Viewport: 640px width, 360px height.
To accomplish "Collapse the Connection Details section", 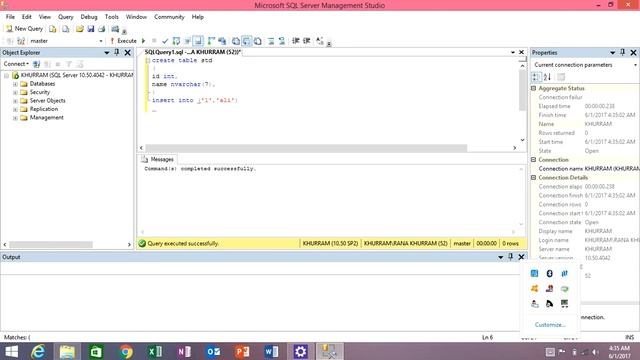I will [533, 178].
